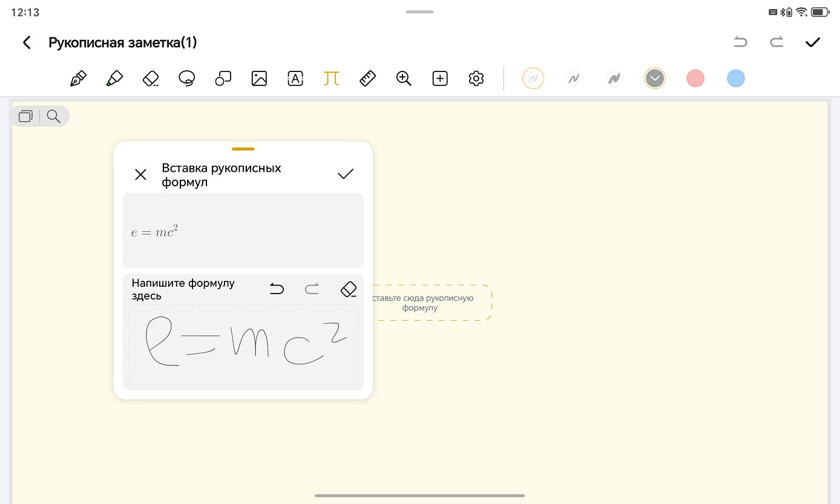
Task: Confirm formula insertion with dialog checkmark
Action: [x=346, y=175]
